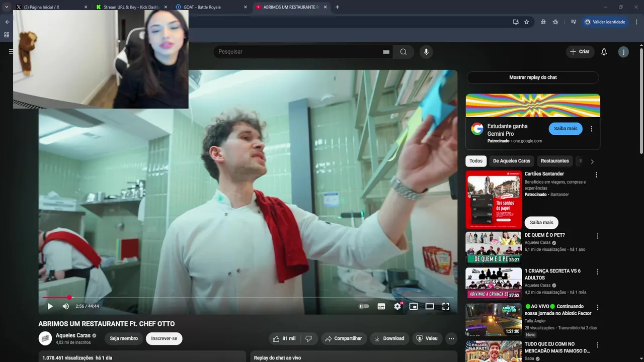Open on-screen keyboard icon in search box
This screenshot has height=362, width=644.
386,52
